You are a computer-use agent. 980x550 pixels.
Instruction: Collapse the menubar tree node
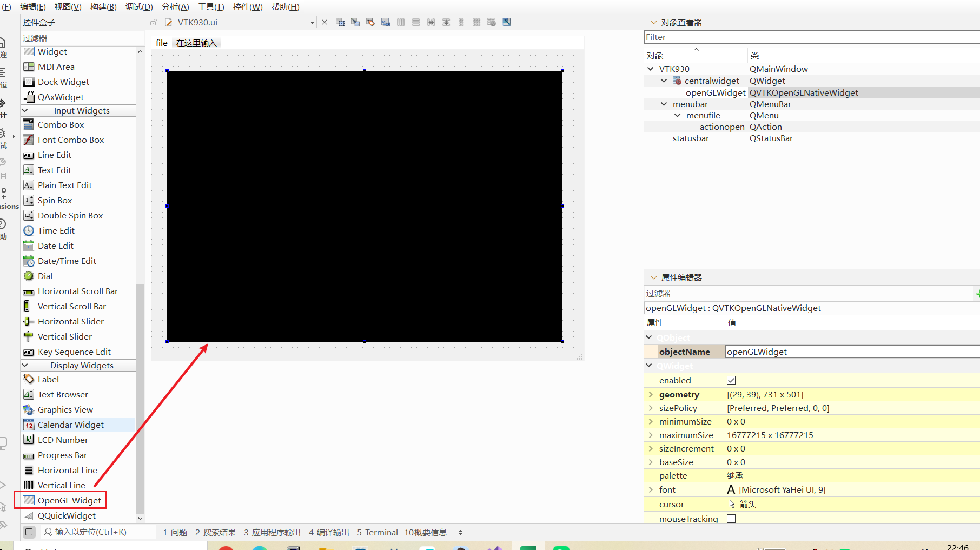click(664, 104)
